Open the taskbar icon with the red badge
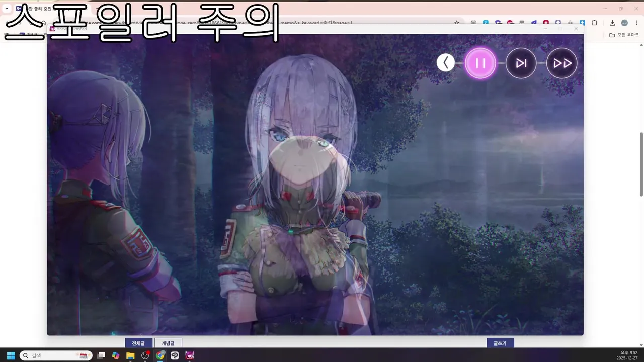This screenshot has width=644, height=362. coord(145,355)
